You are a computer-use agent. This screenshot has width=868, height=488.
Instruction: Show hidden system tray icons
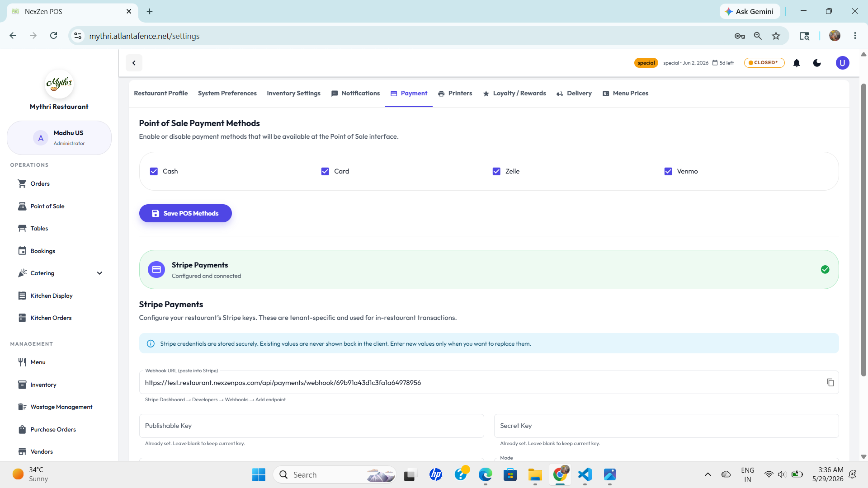[708, 474]
